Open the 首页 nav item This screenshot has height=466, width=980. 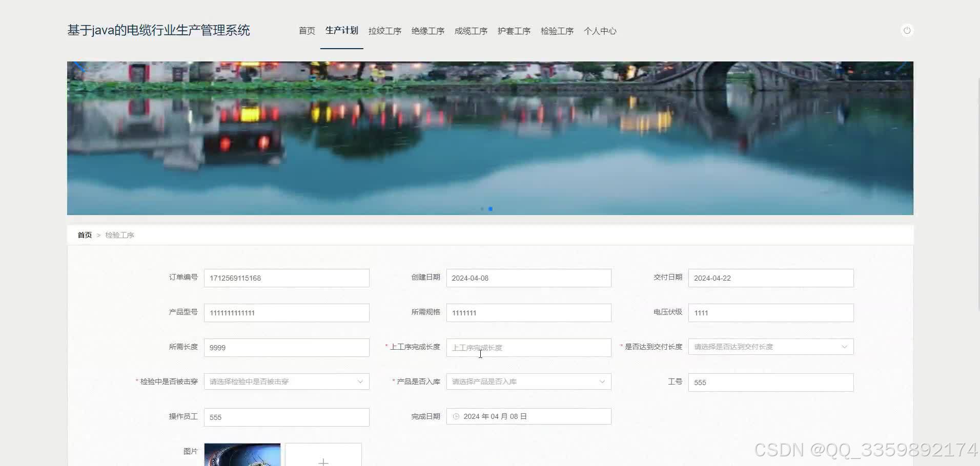pos(307,31)
